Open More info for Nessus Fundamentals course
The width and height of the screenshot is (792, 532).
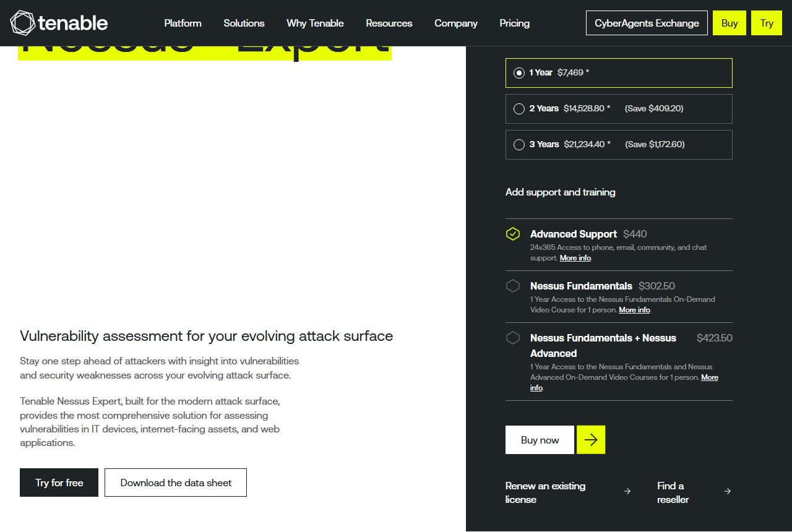(634, 310)
